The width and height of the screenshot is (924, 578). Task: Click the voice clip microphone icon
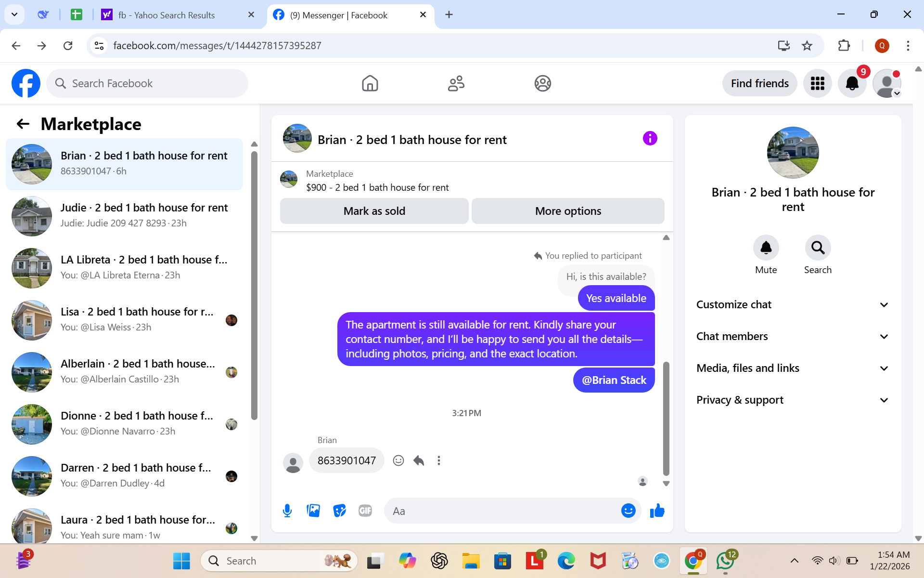[x=287, y=511]
